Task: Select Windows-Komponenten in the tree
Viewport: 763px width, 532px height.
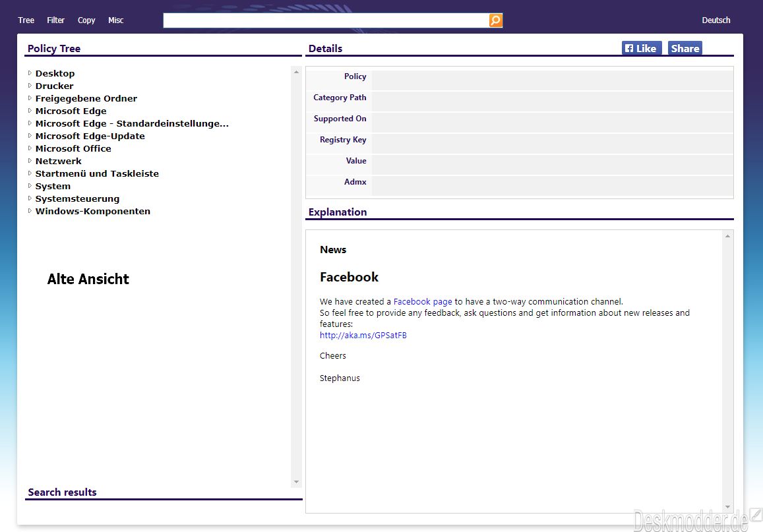Action: [x=92, y=212]
